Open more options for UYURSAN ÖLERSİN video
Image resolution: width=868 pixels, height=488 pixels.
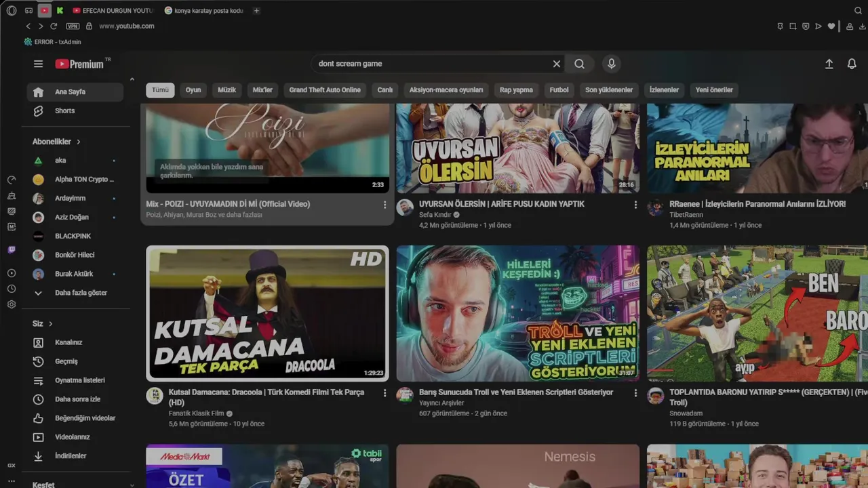click(x=635, y=205)
